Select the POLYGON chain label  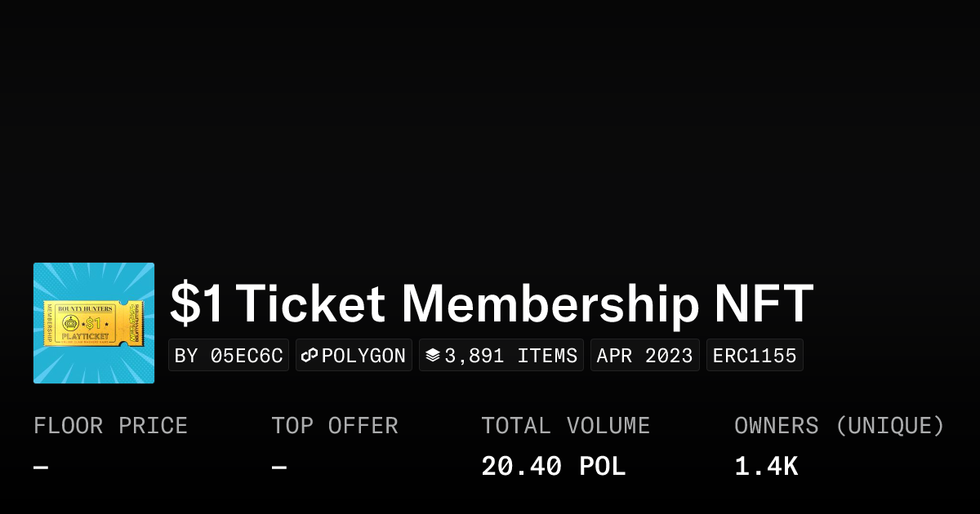[363, 356]
